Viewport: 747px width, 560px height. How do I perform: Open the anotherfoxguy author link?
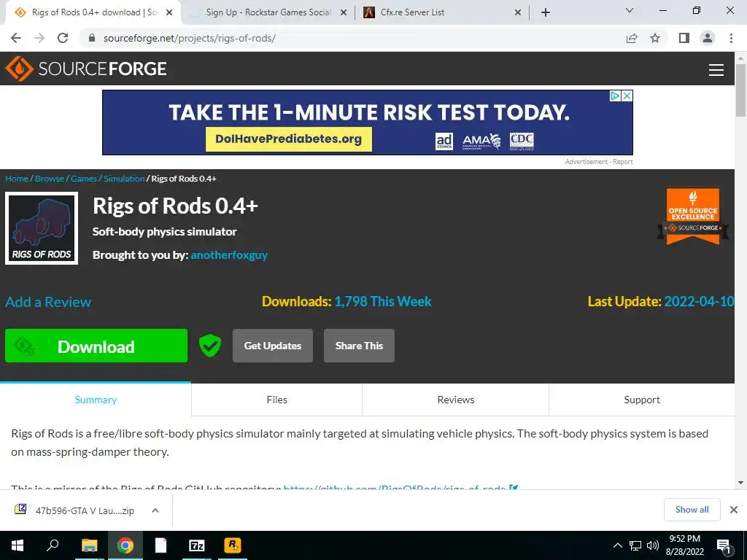229,254
